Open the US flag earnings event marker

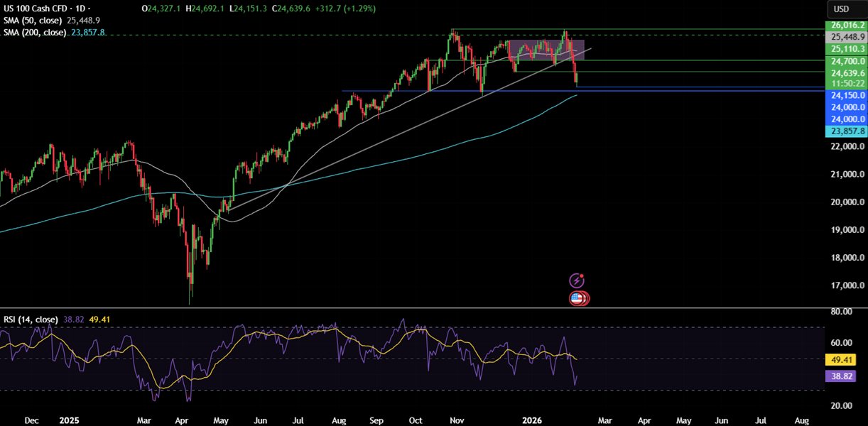(577, 298)
